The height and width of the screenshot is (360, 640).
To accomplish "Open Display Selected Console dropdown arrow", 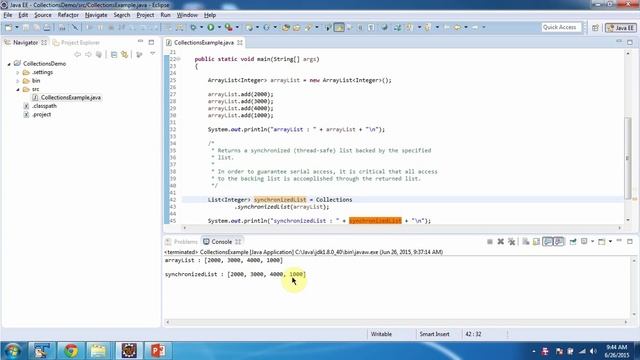I will [592, 242].
